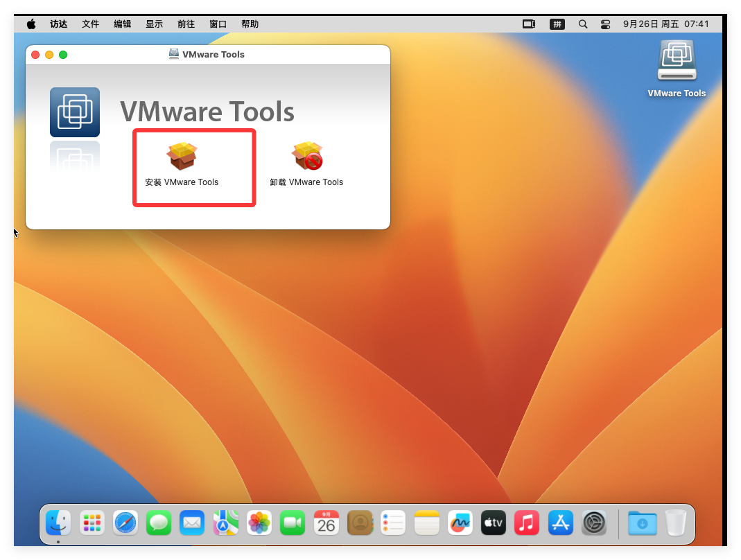Open App Store in Dock
This screenshot has width=741, height=560.
[x=561, y=523]
